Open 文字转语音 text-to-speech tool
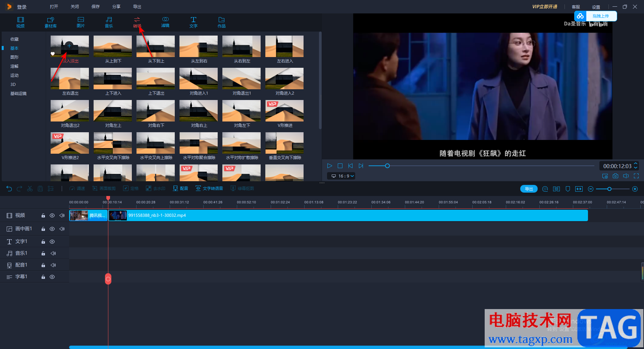This screenshot has height=349, width=644. (x=209, y=189)
